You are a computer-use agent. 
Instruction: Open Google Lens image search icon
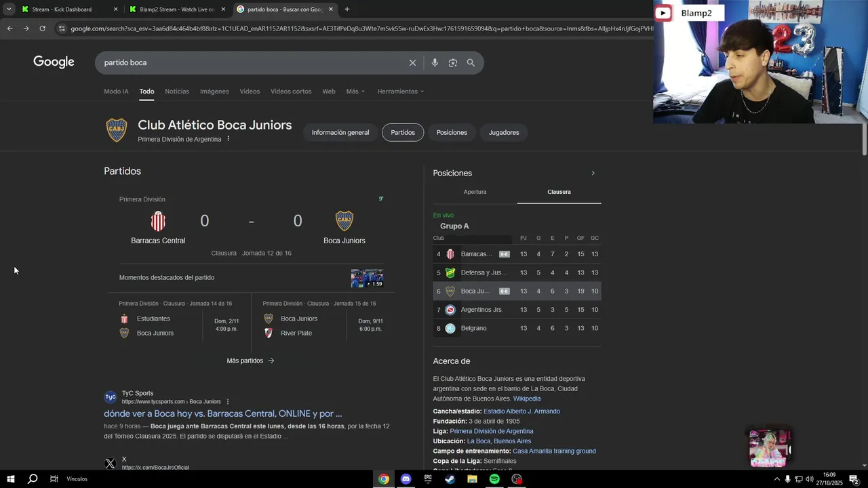(452, 62)
